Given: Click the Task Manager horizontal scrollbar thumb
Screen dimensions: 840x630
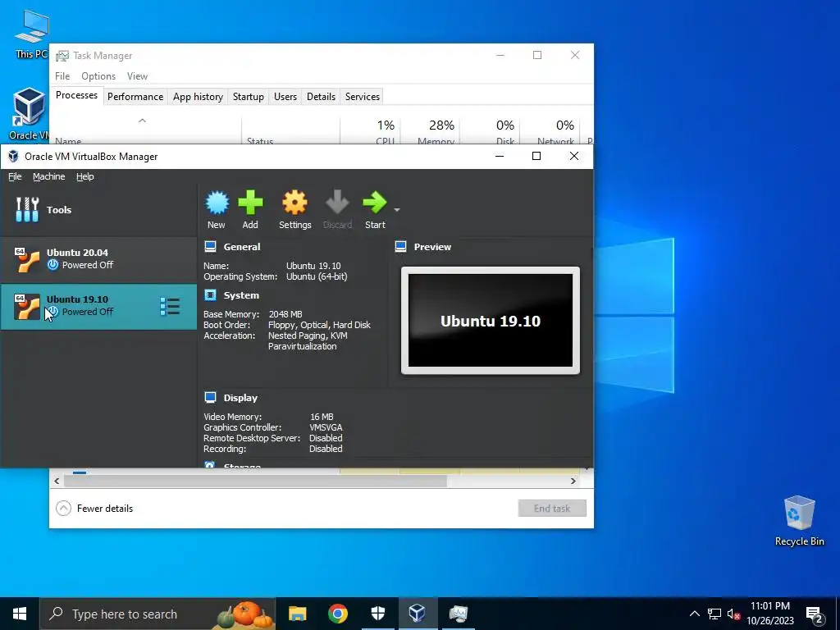Looking at the screenshot, I should point(255,481).
